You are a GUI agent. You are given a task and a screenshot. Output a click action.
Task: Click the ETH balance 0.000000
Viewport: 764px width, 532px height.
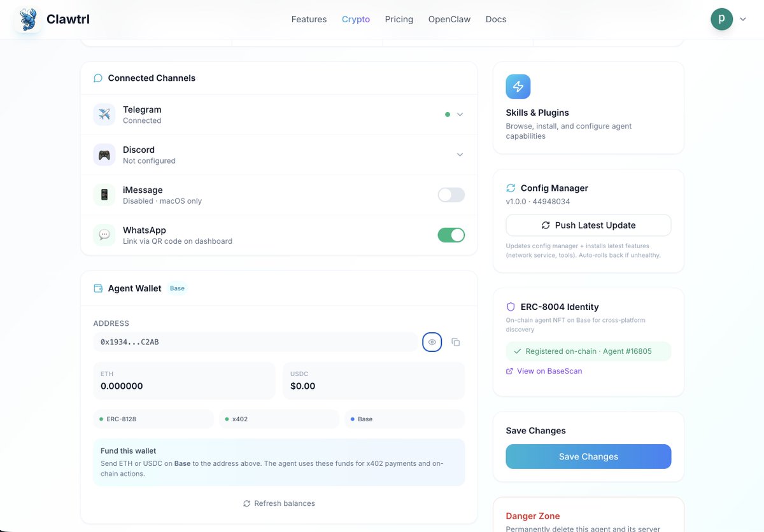122,386
